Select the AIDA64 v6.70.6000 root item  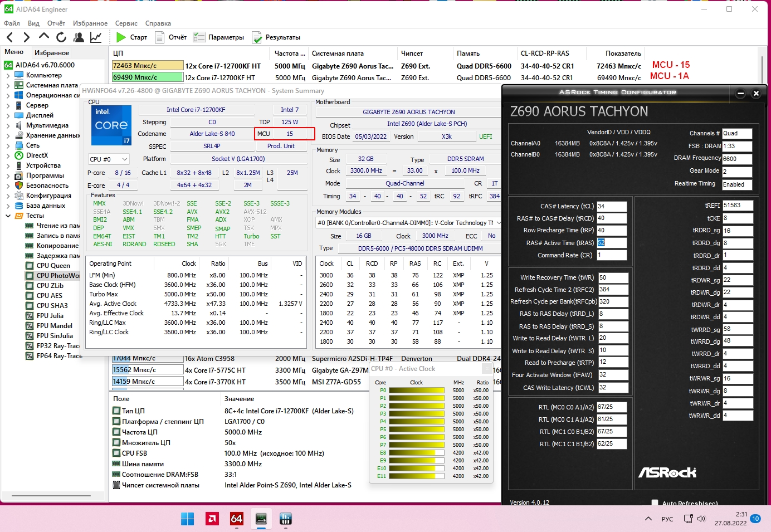point(40,65)
